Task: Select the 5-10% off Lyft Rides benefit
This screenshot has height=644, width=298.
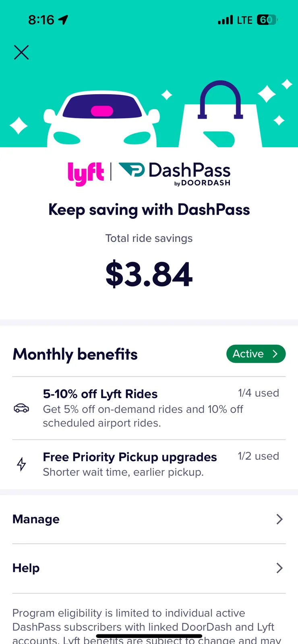Action: (x=100, y=394)
